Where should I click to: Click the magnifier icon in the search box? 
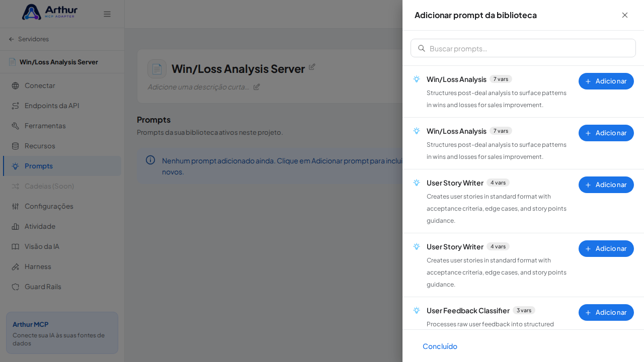click(x=422, y=48)
